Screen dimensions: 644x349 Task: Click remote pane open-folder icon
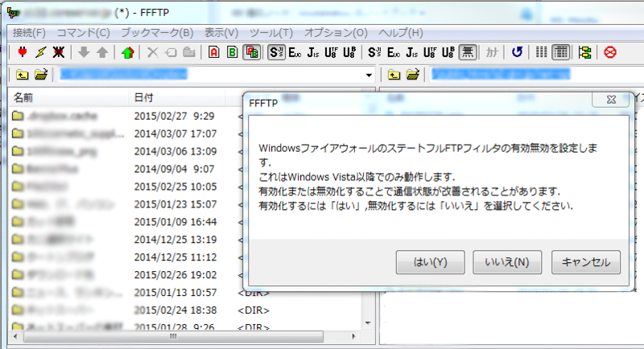click(x=413, y=74)
